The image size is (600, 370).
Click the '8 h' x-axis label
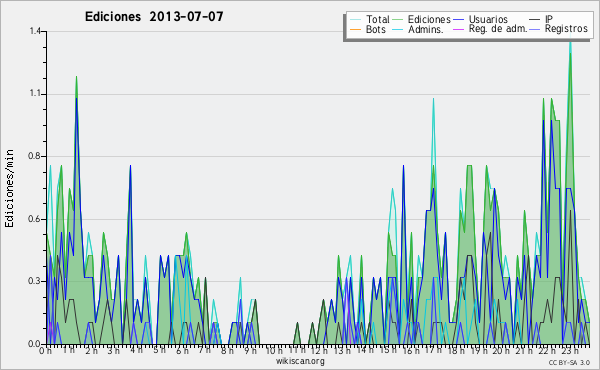[x=227, y=351]
